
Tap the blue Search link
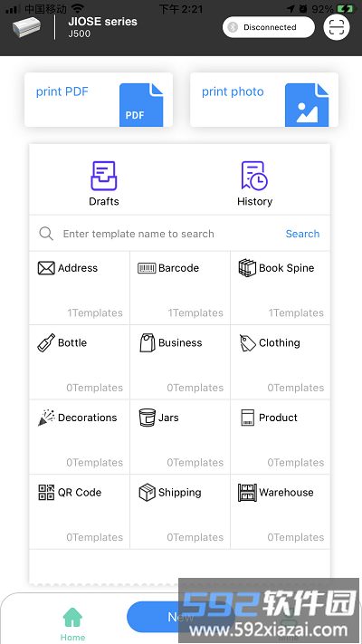[302, 234]
